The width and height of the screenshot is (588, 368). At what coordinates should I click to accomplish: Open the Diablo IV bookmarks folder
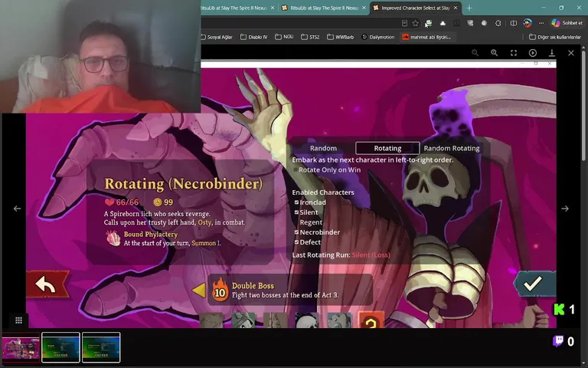pos(254,37)
